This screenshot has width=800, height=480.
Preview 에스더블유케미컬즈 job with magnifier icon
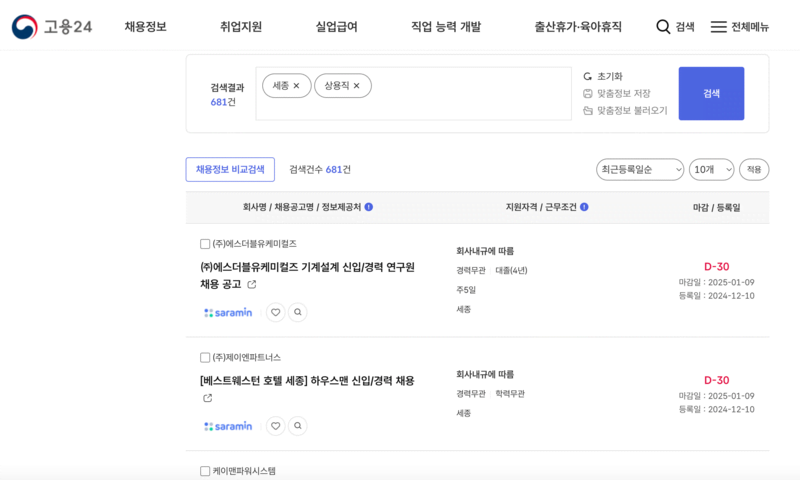(298, 312)
